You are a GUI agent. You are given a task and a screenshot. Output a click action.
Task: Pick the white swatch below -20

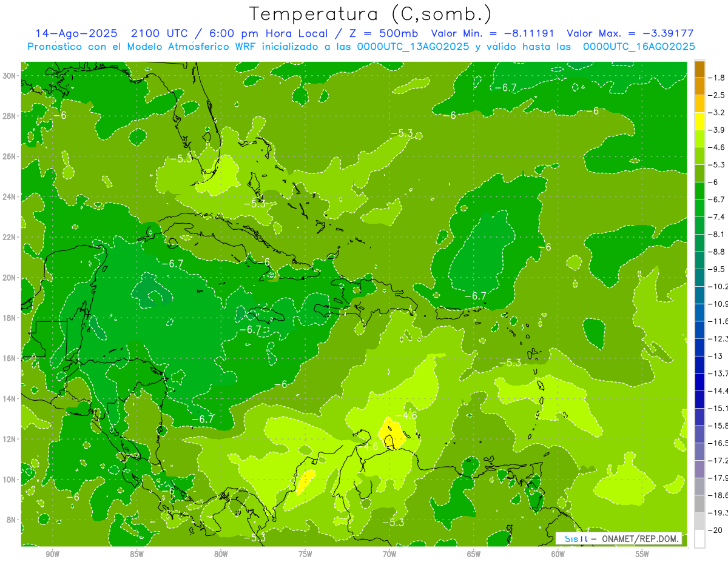point(699,539)
